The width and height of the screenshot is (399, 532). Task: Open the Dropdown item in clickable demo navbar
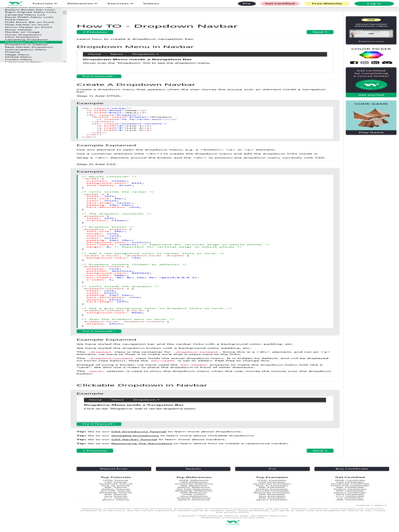click(x=146, y=400)
